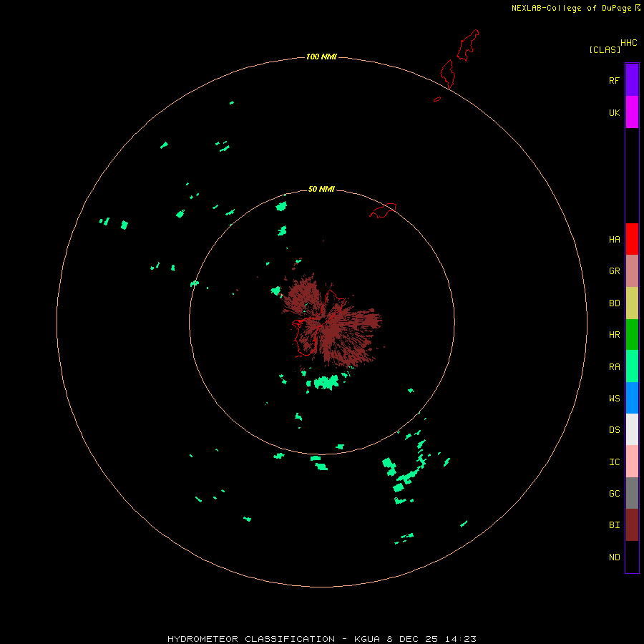The width and height of the screenshot is (644, 644).
Task: Click the "[CLAS]" legend header text
Action: click(x=604, y=49)
